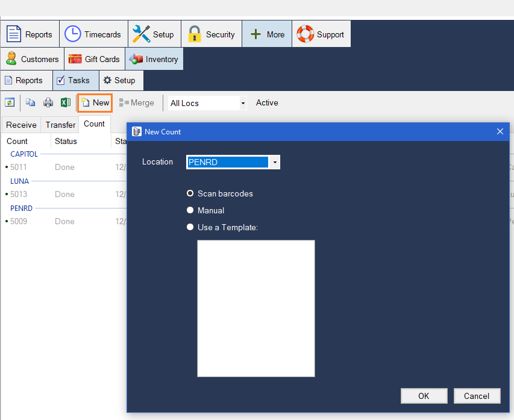This screenshot has width=514, height=420.
Task: Click the New count button
Action: tap(95, 103)
